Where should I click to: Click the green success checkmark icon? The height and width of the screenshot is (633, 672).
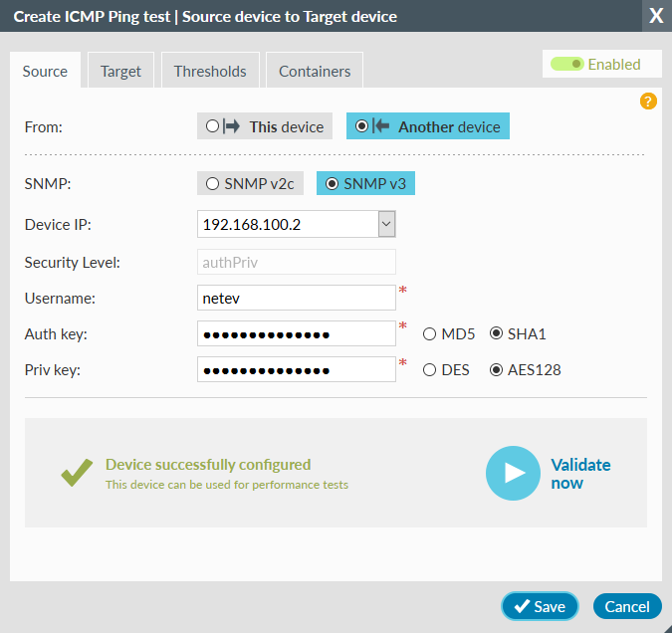77,474
